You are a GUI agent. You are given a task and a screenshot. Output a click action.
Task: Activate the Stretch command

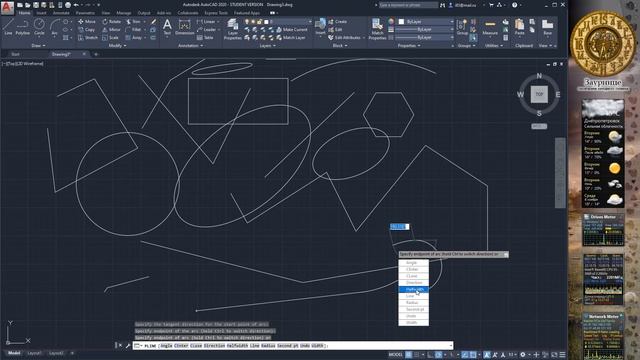tap(88, 38)
